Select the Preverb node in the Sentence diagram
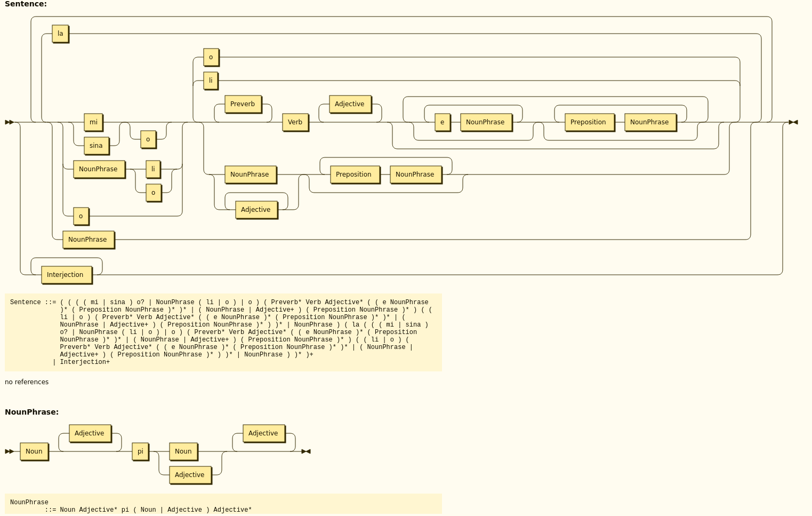 coord(243,104)
